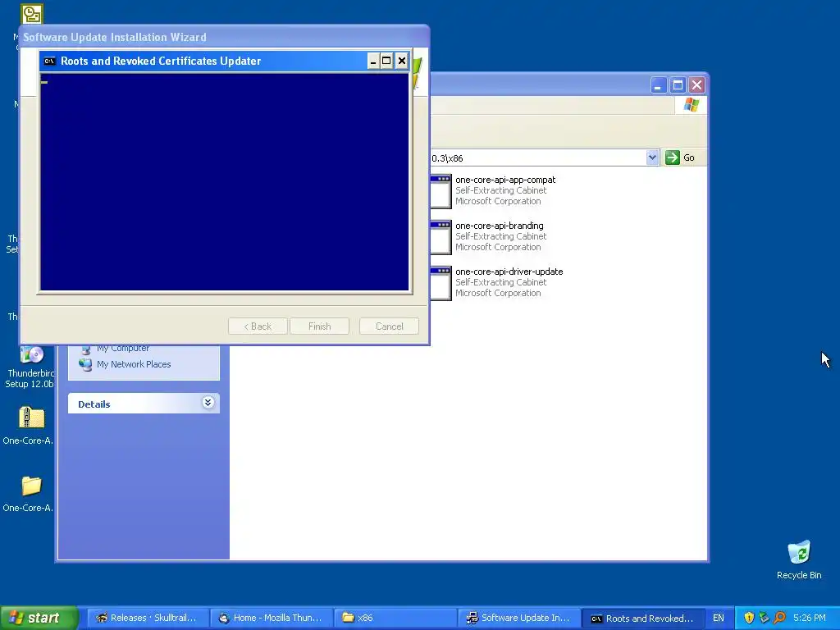Viewport: 840px width, 630px height.
Task: Switch to Releases Skulltrail taskbar item
Action: tap(148, 618)
